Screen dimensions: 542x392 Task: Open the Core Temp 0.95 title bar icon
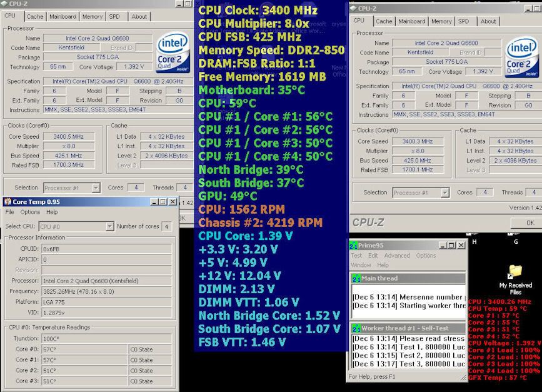[x=8, y=201]
